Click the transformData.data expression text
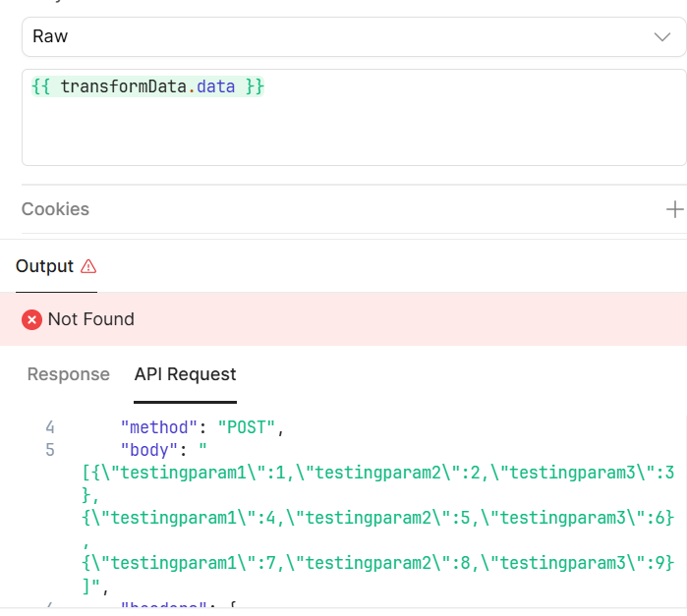The width and height of the screenshot is (687, 616). click(x=147, y=86)
